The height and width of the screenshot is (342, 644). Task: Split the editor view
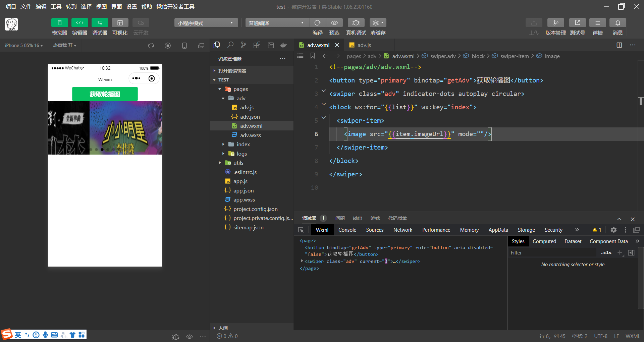619,45
